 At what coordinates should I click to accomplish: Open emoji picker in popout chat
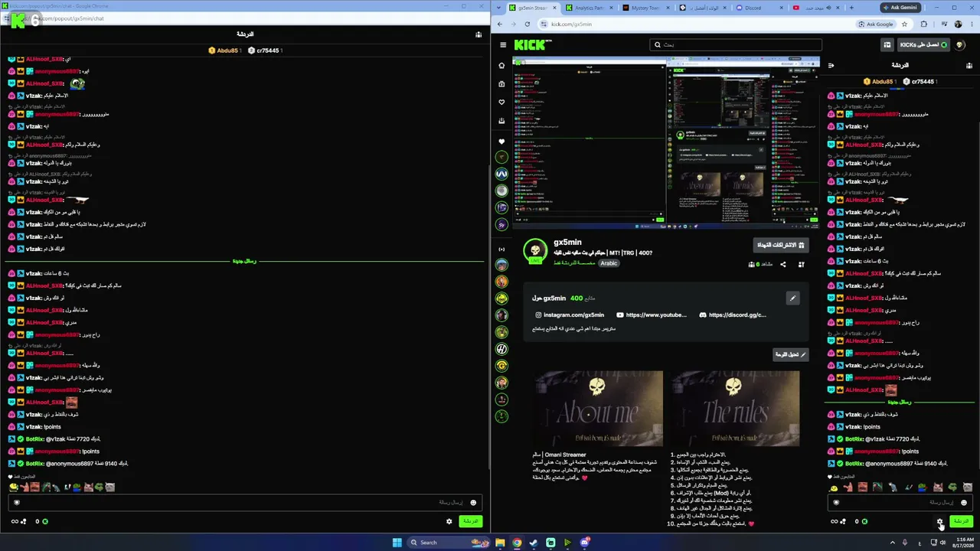click(473, 503)
